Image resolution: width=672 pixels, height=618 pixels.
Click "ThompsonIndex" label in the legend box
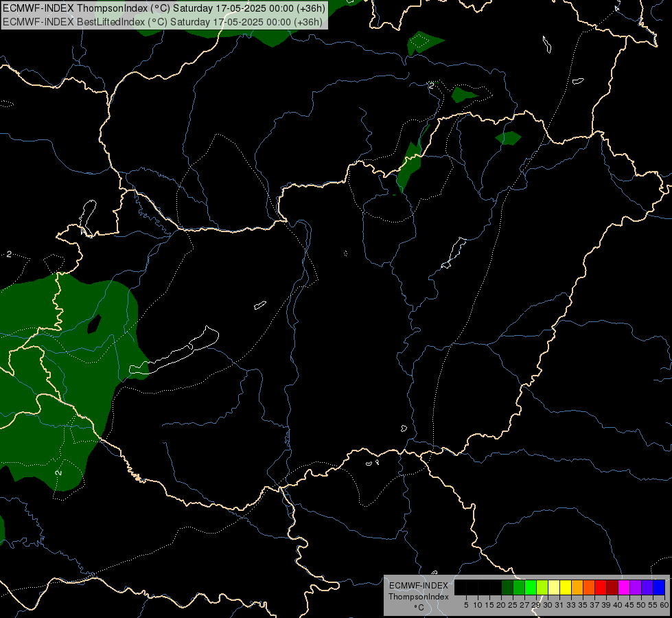(x=419, y=597)
